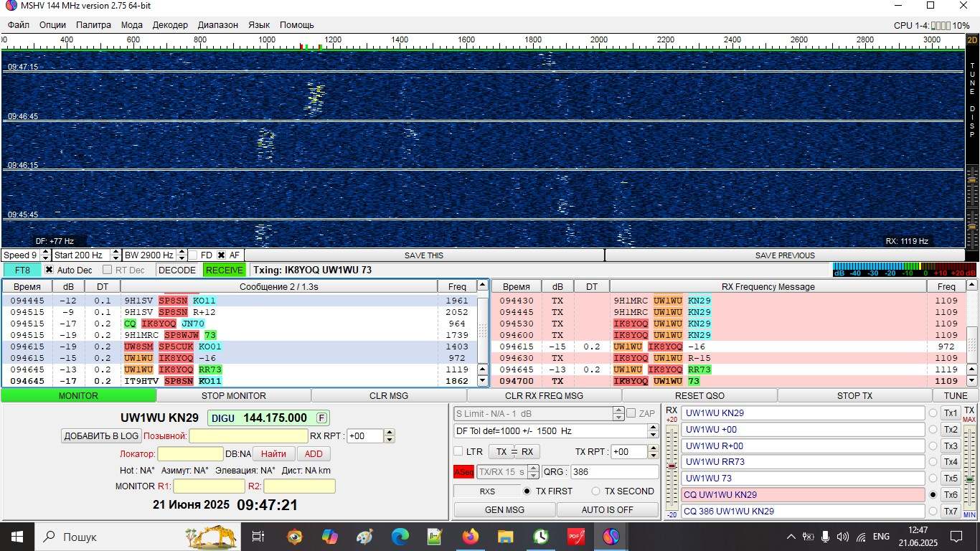
Task: Open the notifications center icon
Action: (956, 537)
